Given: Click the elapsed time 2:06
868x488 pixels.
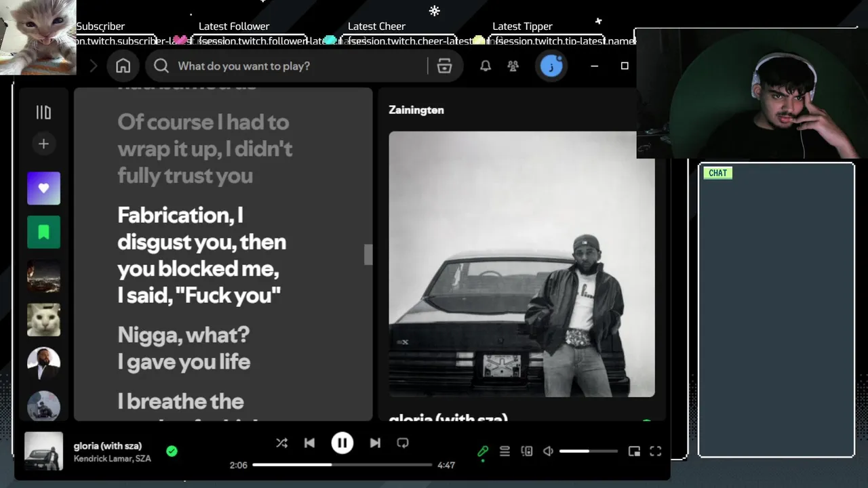Looking at the screenshot, I should click(238, 465).
